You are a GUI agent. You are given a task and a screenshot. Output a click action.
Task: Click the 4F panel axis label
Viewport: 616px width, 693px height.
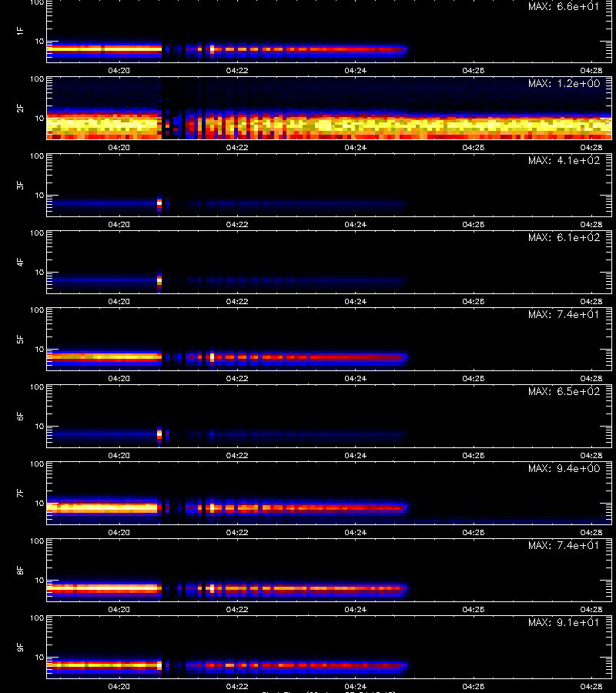tap(20, 262)
